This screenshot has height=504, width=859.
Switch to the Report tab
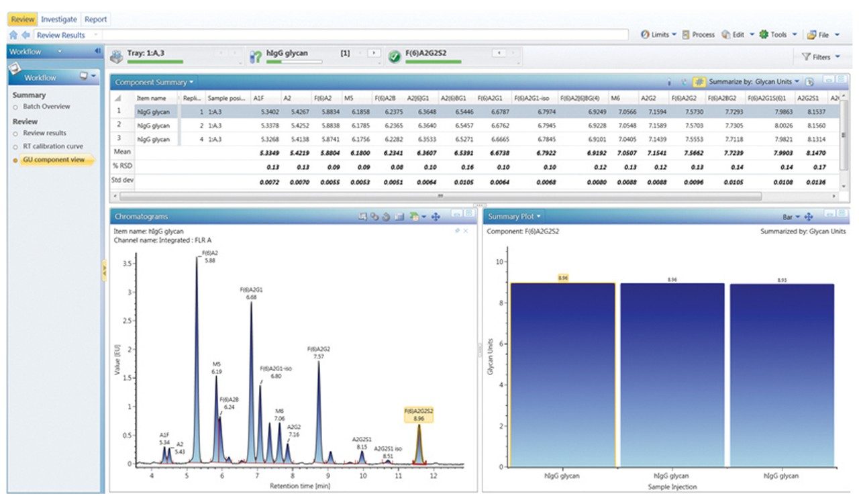(x=96, y=19)
